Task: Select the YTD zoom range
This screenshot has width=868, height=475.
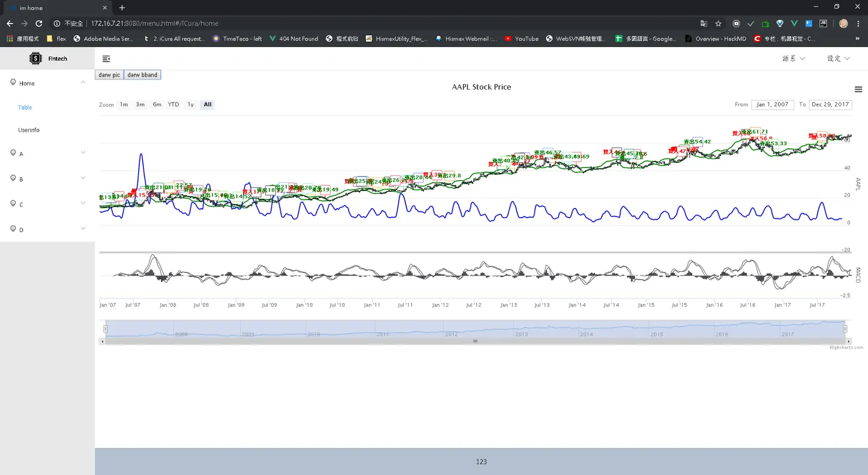Action: point(174,104)
